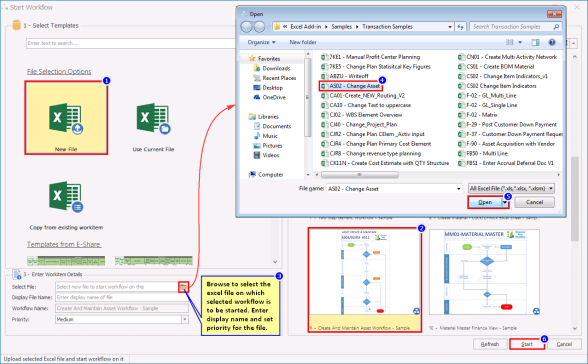Refresh the folder path in Open dialog

[x=460, y=27]
